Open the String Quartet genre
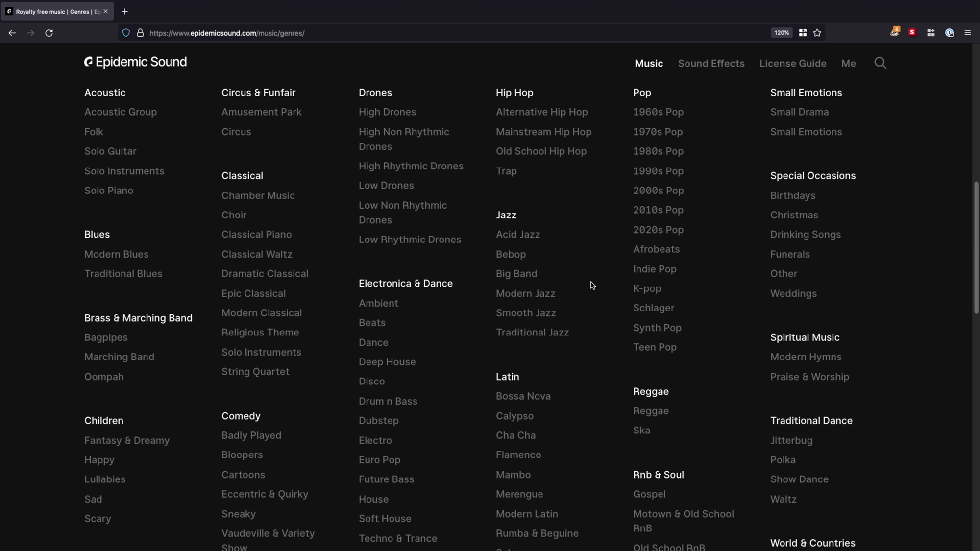Screen dimensions: 980x551 (x=255, y=372)
